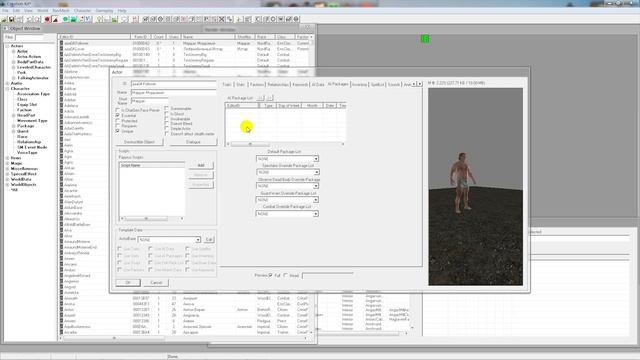Switch to the Factions tab

pyautogui.click(x=257, y=84)
